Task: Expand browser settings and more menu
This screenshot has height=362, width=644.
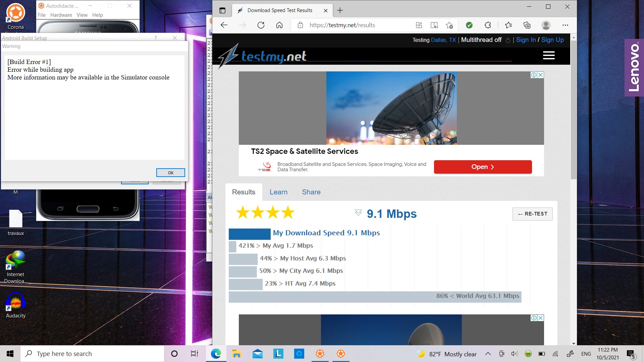Action: (565, 25)
